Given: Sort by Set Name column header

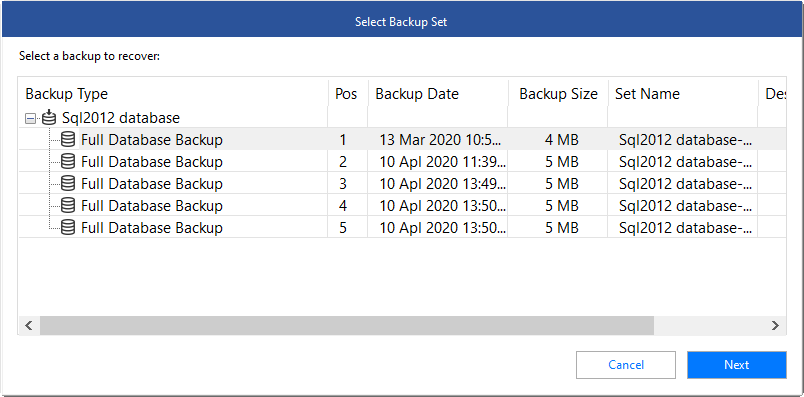Looking at the screenshot, I should (x=683, y=94).
